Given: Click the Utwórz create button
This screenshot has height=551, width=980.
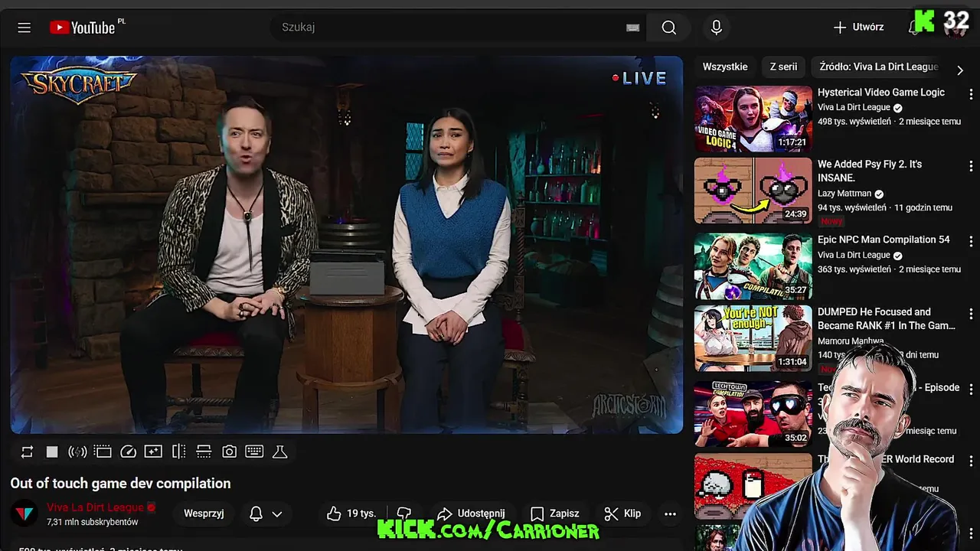Looking at the screenshot, I should (858, 28).
